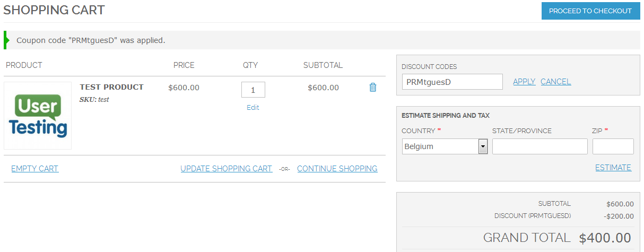Open the Country dropdown showing Belgium

445,146
